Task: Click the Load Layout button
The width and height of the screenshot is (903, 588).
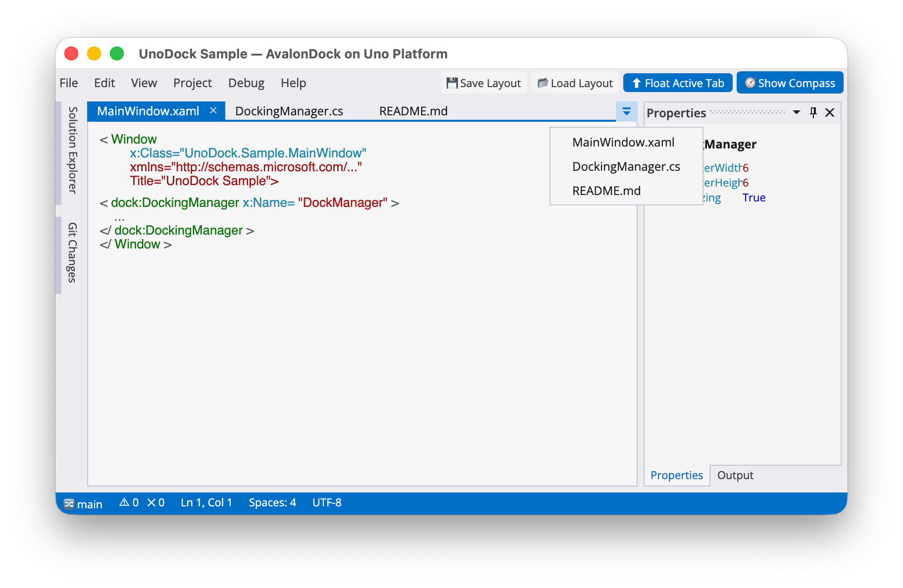Action: click(x=575, y=83)
